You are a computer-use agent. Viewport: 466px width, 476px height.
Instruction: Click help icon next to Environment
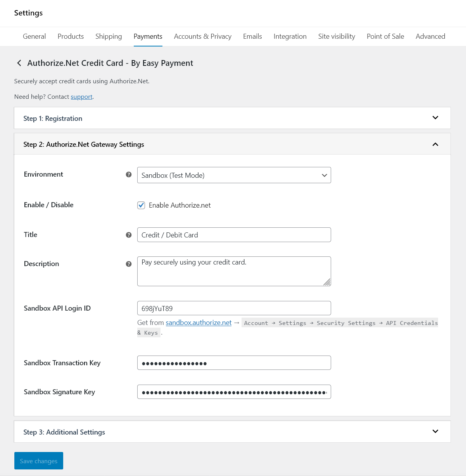(x=129, y=175)
